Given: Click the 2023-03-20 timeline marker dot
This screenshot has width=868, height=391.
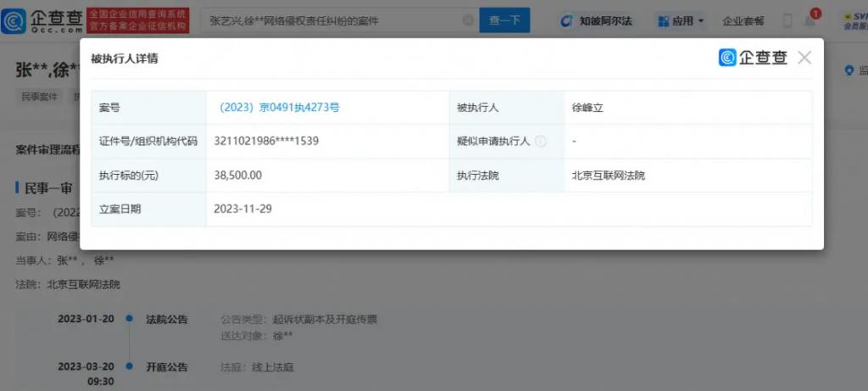Looking at the screenshot, I should pos(129,367).
